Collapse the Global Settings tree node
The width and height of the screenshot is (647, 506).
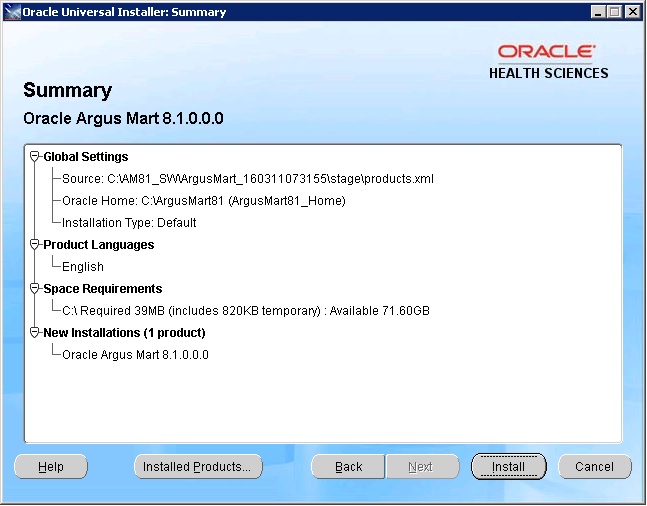pyautogui.click(x=35, y=157)
